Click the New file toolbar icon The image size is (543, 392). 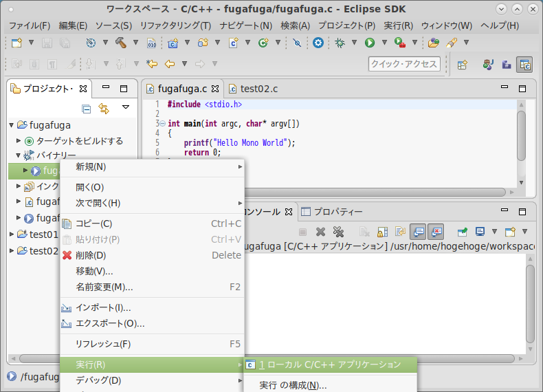(x=16, y=43)
